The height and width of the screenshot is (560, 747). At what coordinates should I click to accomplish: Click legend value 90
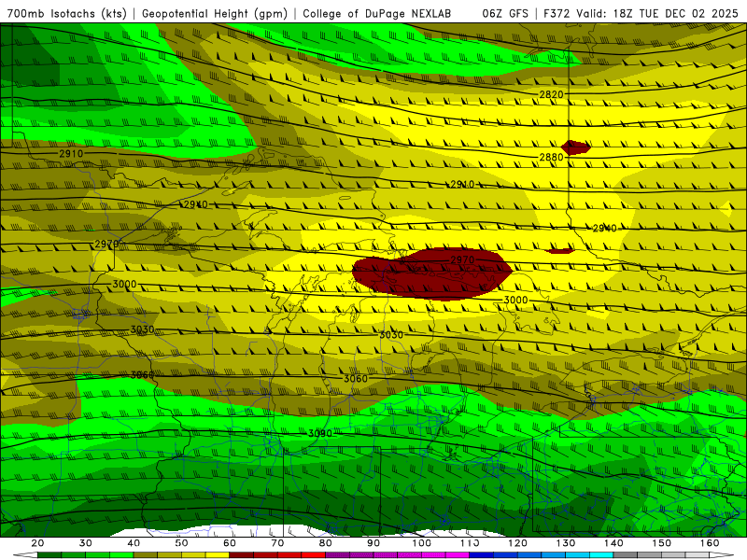pos(373,543)
